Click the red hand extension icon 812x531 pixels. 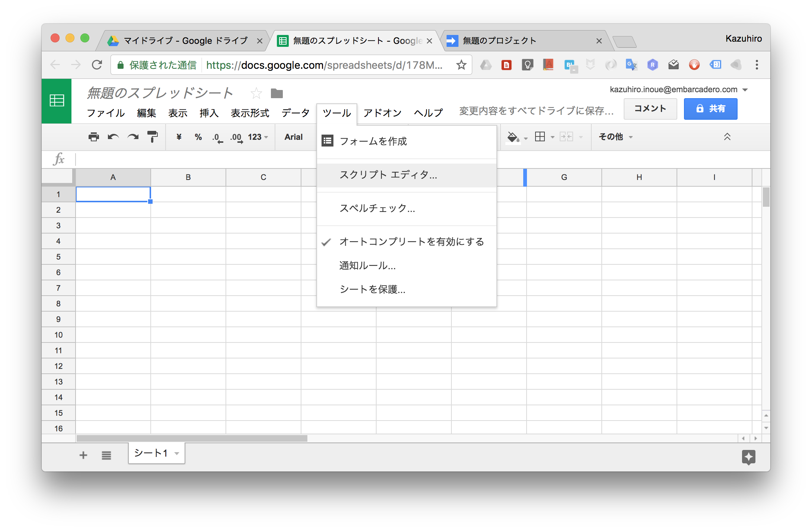click(694, 65)
